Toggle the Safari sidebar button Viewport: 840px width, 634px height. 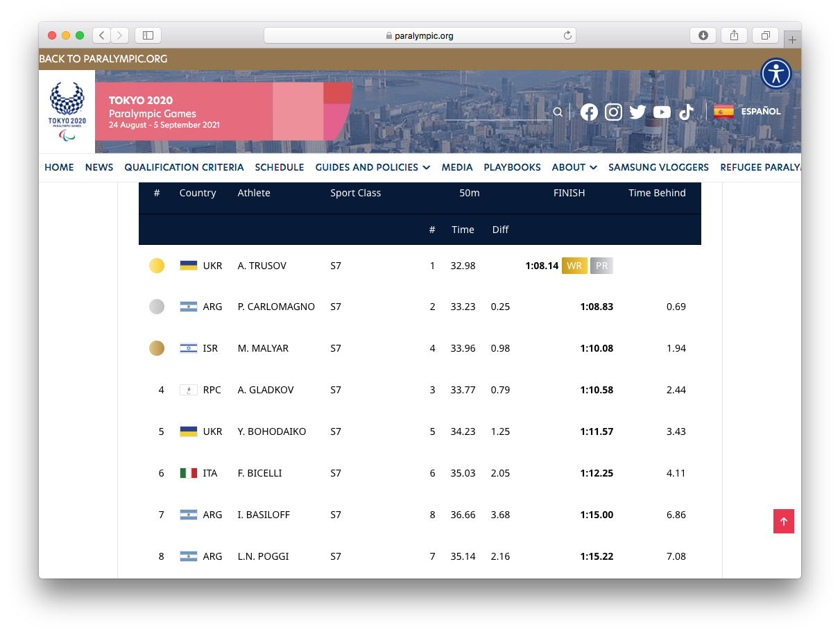coord(148,35)
